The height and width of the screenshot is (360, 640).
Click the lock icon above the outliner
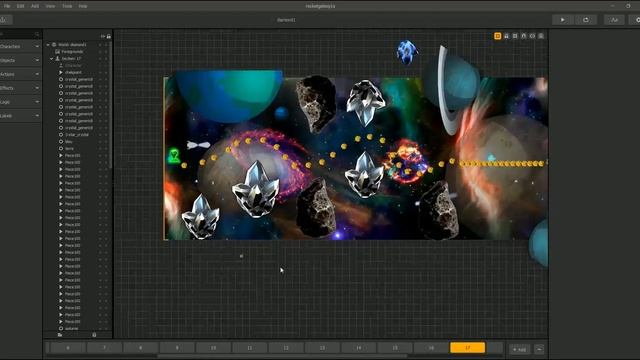pyautogui.click(x=109, y=36)
